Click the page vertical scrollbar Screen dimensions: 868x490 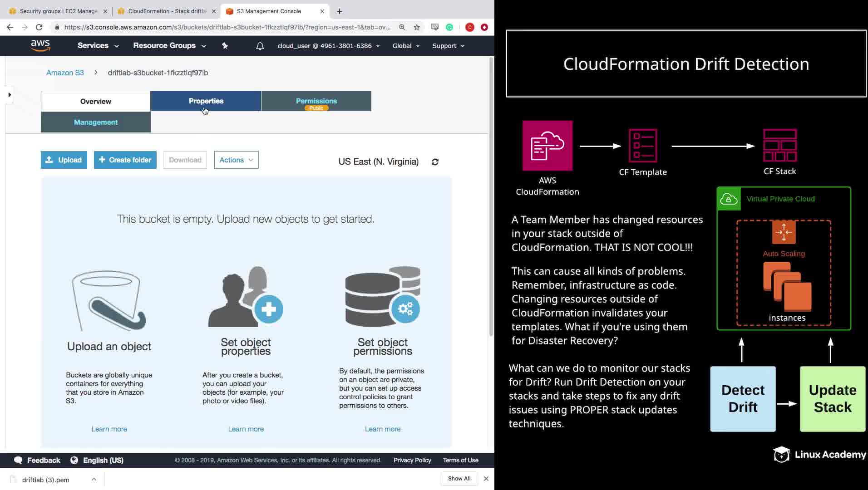point(491,197)
